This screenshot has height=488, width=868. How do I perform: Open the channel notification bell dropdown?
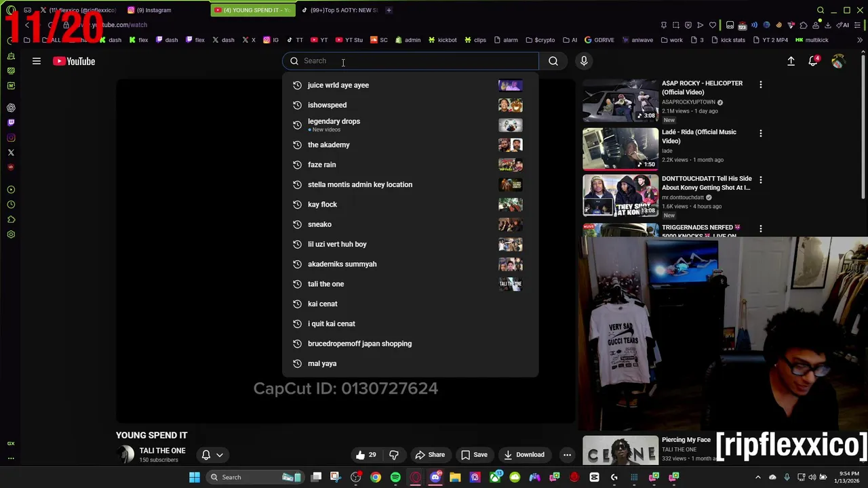click(212, 455)
